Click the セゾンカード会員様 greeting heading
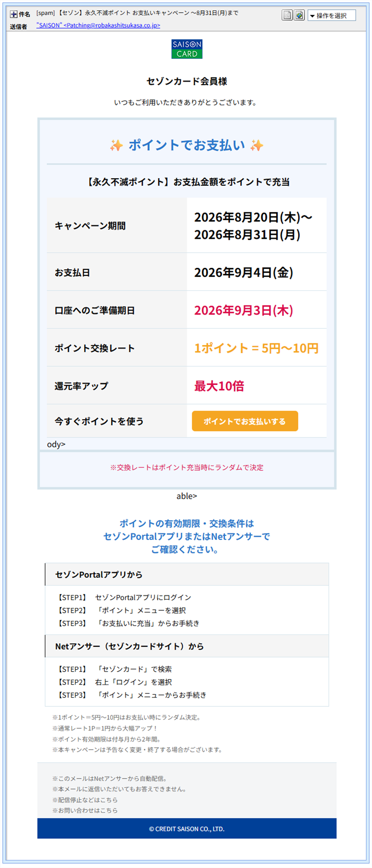 point(187,81)
